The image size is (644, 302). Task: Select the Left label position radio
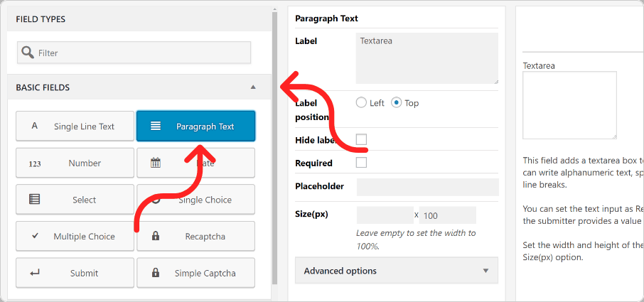pyautogui.click(x=361, y=102)
